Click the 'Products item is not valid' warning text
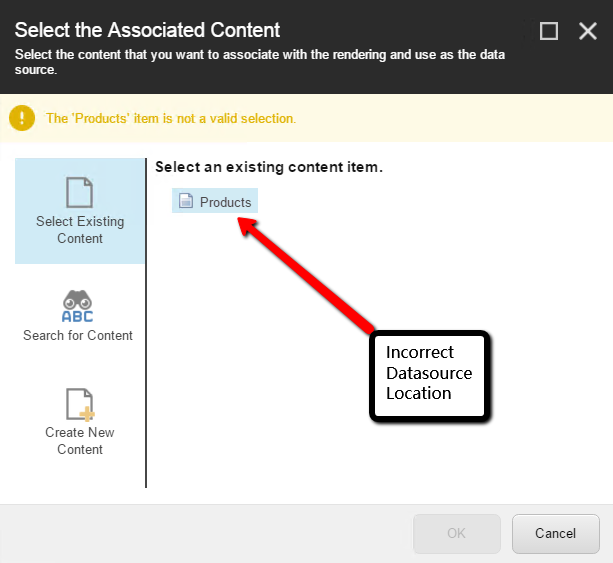This screenshot has width=613, height=563. click(171, 118)
